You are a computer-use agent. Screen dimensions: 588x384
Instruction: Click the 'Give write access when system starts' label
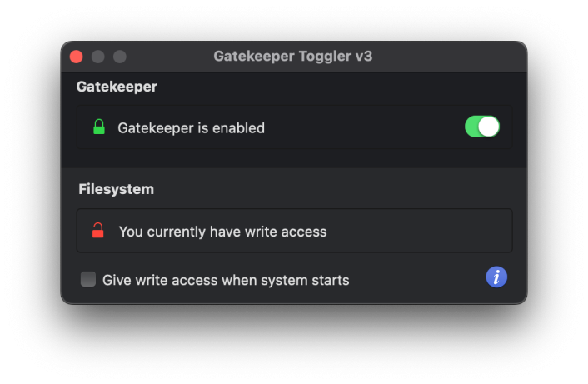click(226, 280)
